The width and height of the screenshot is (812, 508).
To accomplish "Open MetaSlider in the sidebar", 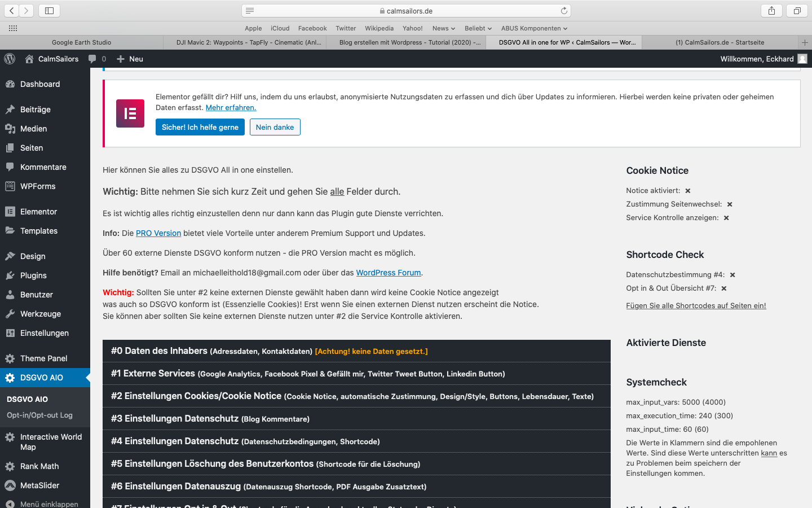I will point(45,485).
